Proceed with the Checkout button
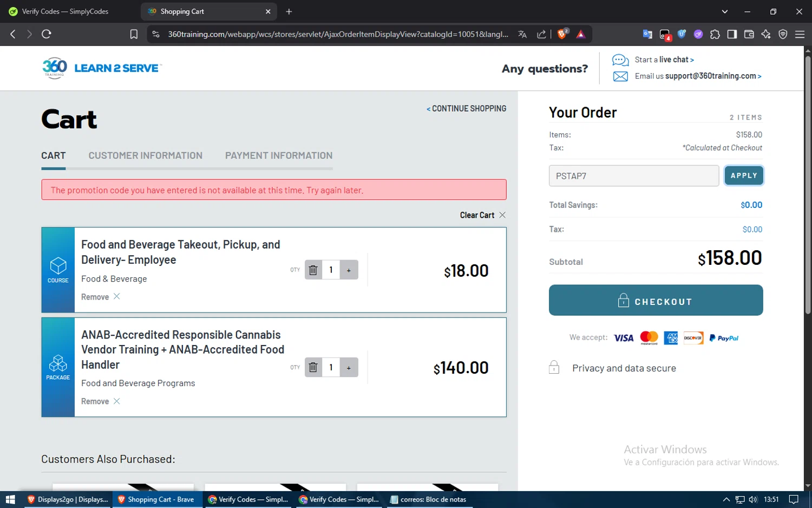 [656, 300]
